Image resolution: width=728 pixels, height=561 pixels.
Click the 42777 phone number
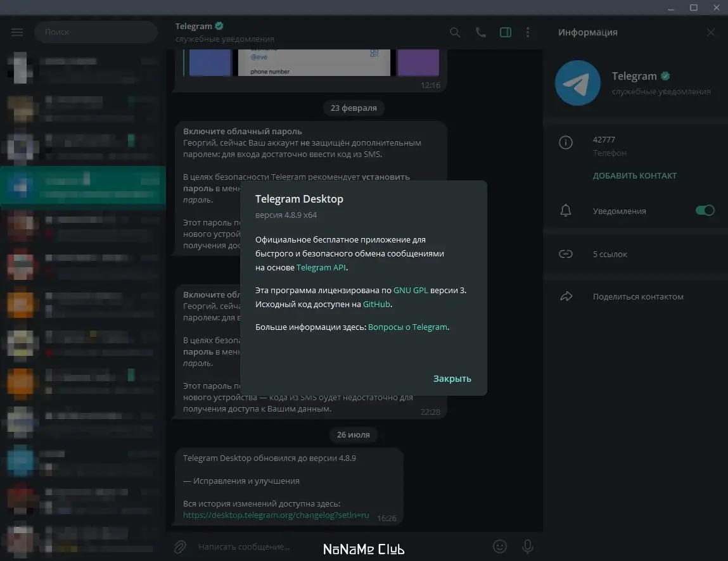point(604,140)
